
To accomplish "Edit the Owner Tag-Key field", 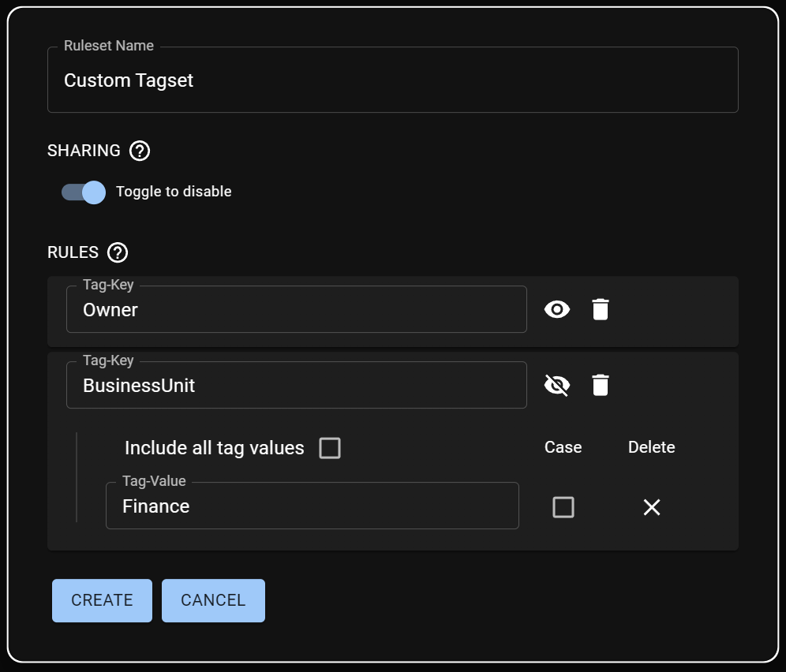I will 296,310.
